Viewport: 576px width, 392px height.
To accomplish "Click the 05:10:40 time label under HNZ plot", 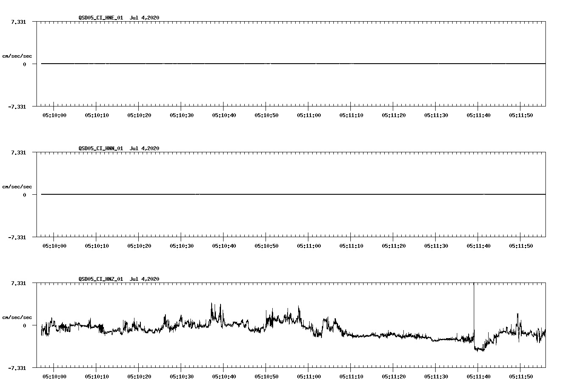I will pos(224,376).
